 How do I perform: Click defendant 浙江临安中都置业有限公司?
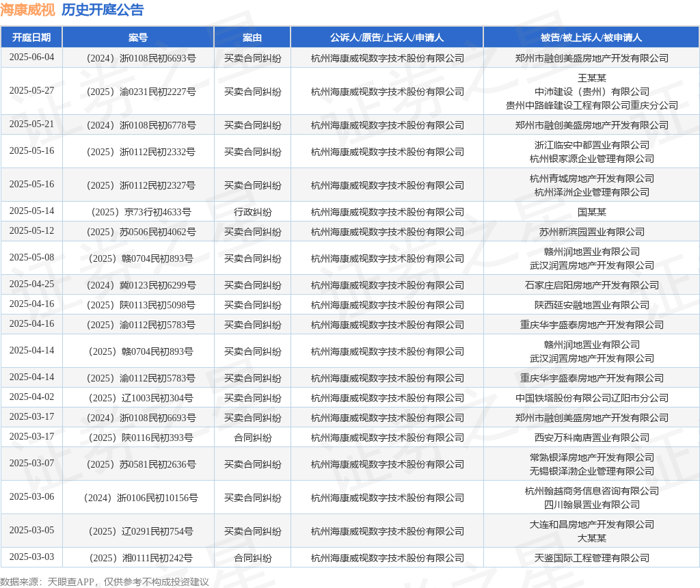(591, 145)
